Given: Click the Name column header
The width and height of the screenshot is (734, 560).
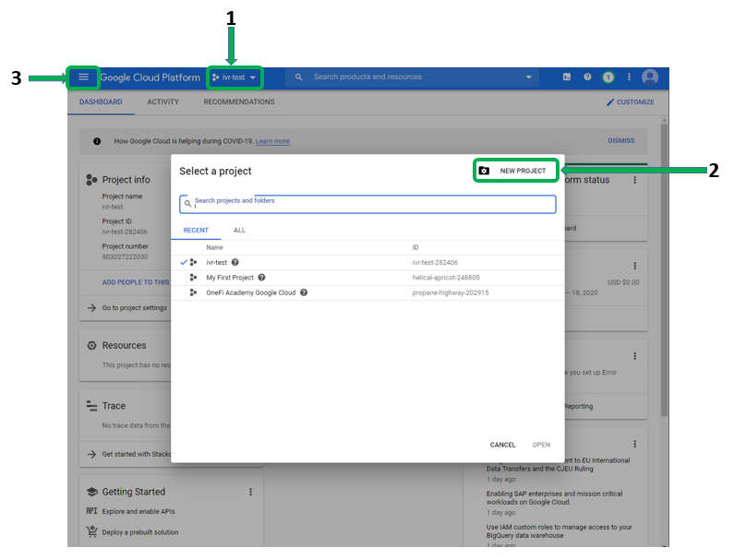Looking at the screenshot, I should pyautogui.click(x=214, y=247).
